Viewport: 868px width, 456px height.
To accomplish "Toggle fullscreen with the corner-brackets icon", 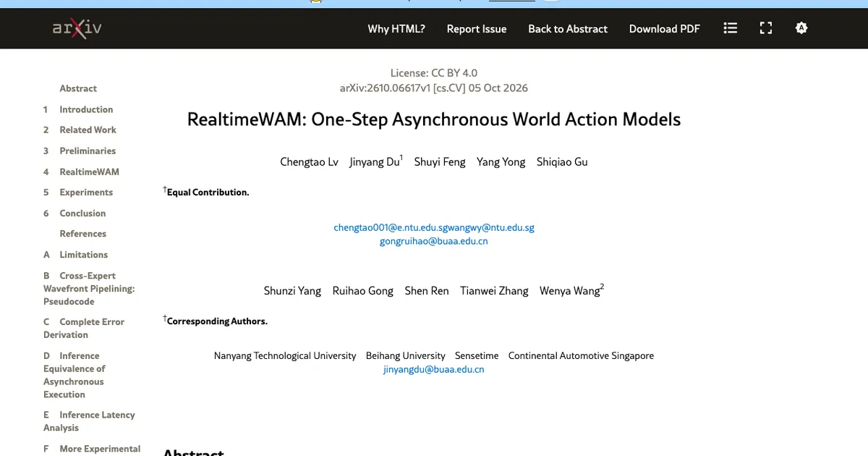I will click(x=766, y=28).
